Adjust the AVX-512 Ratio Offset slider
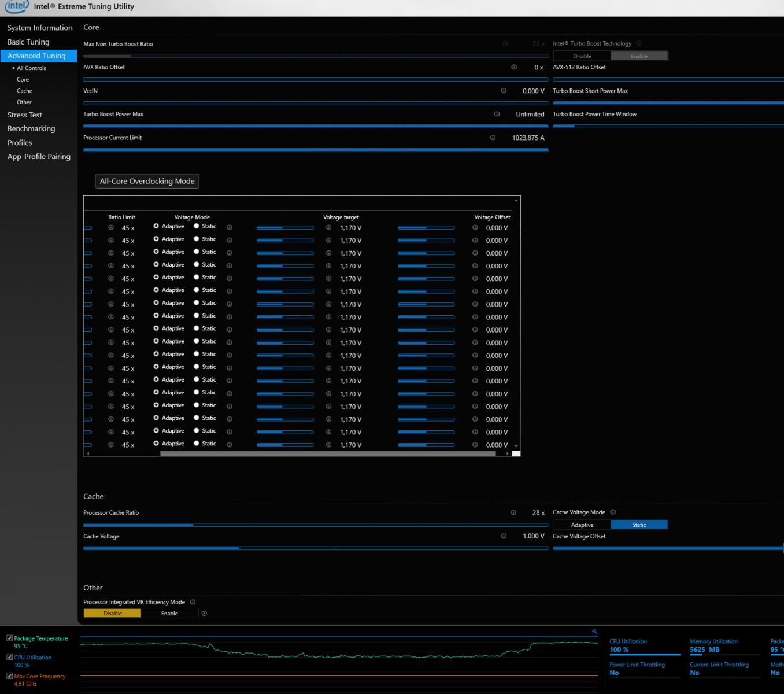Screen dimensions: 784x694 coord(668,79)
